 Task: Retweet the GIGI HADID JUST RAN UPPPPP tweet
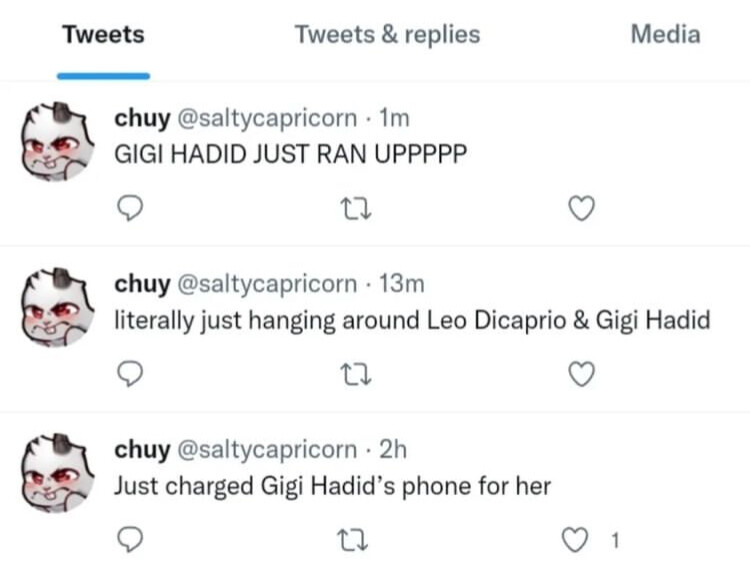pyautogui.click(x=356, y=209)
